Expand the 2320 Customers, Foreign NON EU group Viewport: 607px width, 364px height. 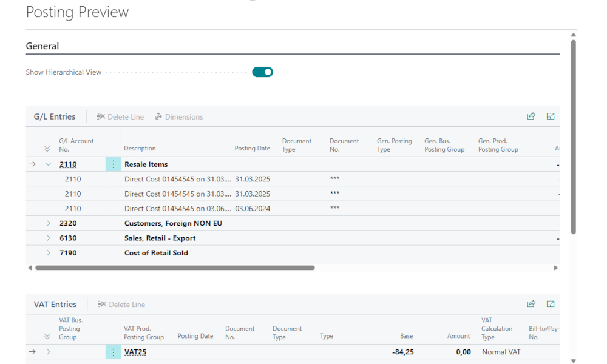[x=48, y=223]
